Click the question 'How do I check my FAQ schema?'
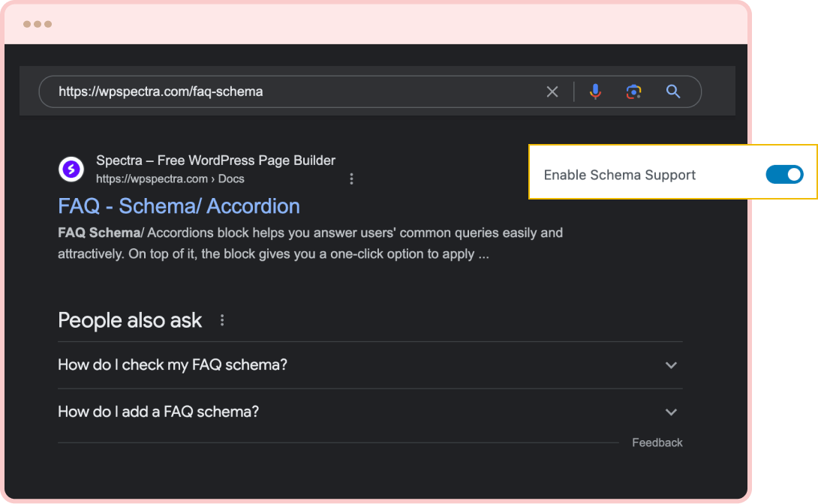 [x=173, y=365]
